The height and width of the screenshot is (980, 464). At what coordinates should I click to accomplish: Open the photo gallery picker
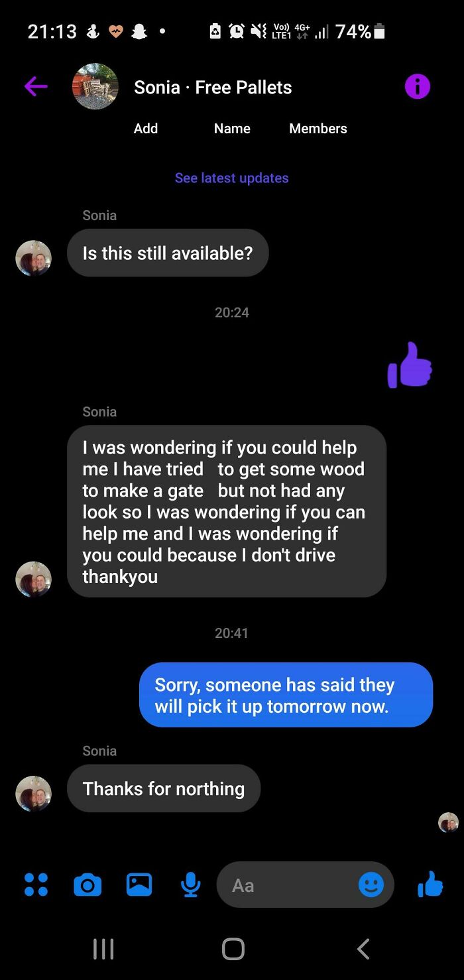pos(139,885)
